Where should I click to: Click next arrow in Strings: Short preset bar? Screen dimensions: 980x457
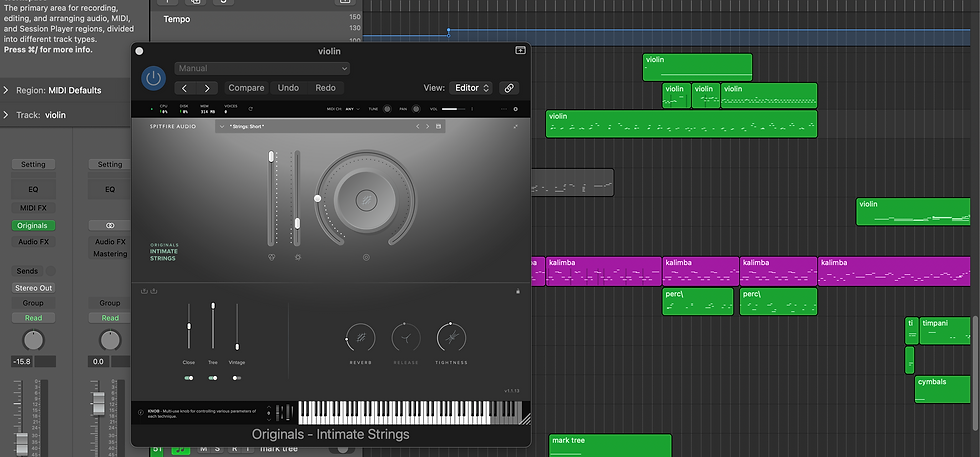(428, 126)
